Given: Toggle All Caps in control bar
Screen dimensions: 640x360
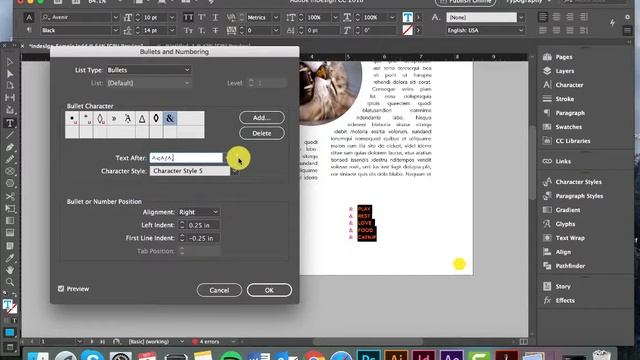Looking at the screenshot, I should click(x=188, y=18).
